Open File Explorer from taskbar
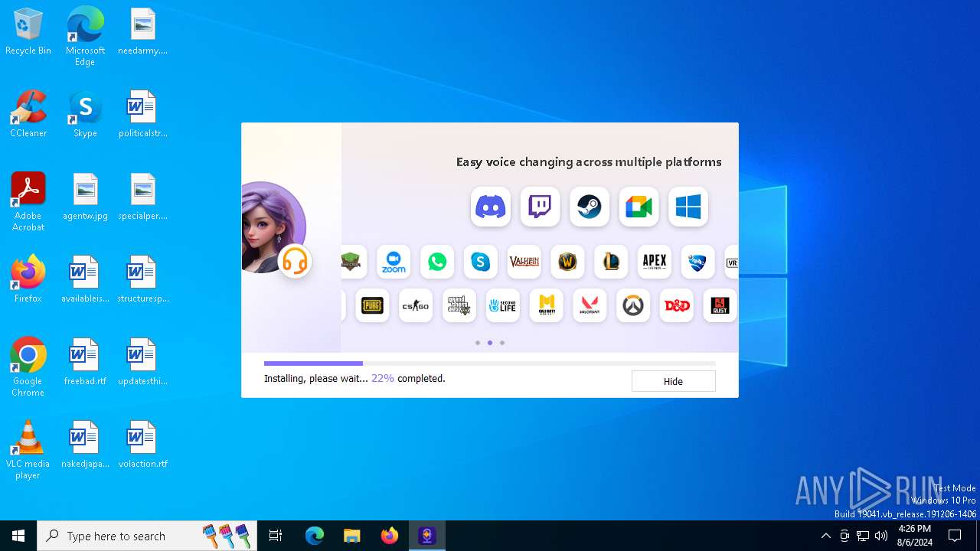This screenshot has width=980, height=551. point(351,536)
